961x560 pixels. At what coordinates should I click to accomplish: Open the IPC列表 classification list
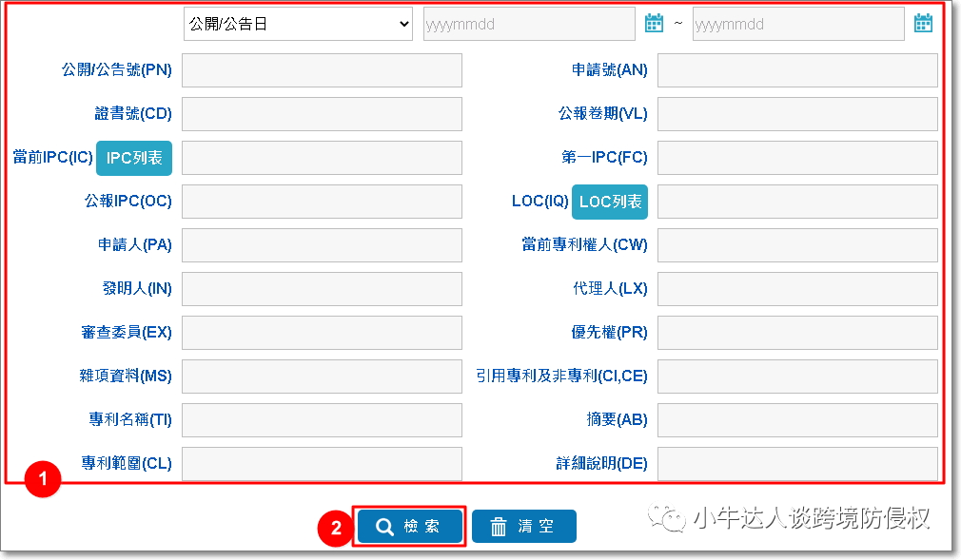pos(133,158)
